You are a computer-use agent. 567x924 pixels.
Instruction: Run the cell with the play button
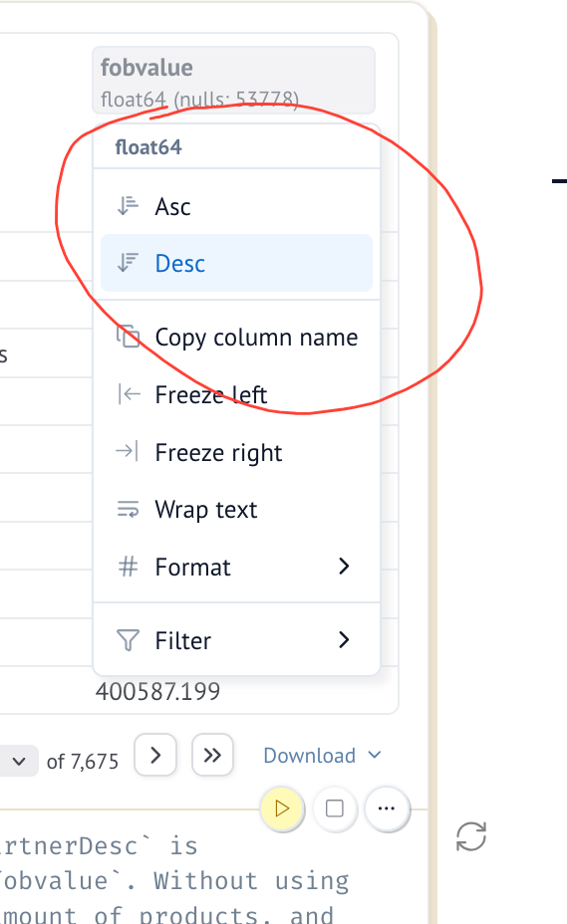[x=282, y=808]
